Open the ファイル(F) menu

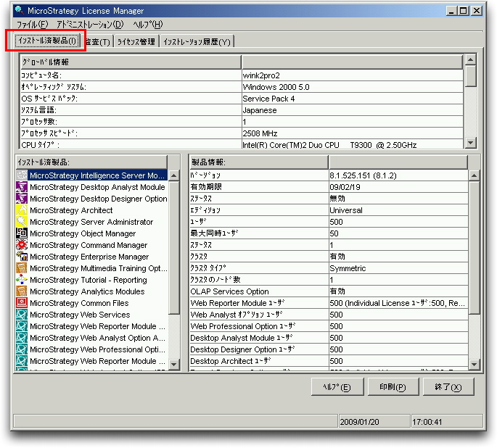[x=32, y=25]
